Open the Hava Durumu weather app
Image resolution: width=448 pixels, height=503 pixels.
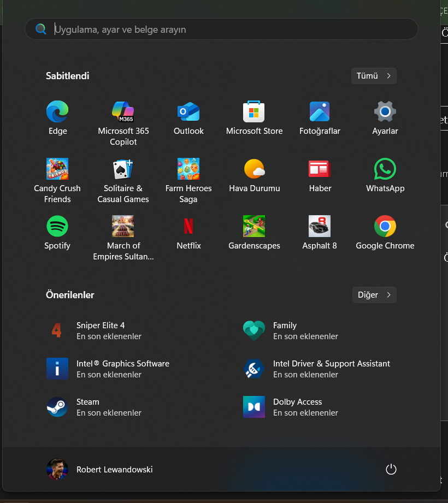[254, 175]
